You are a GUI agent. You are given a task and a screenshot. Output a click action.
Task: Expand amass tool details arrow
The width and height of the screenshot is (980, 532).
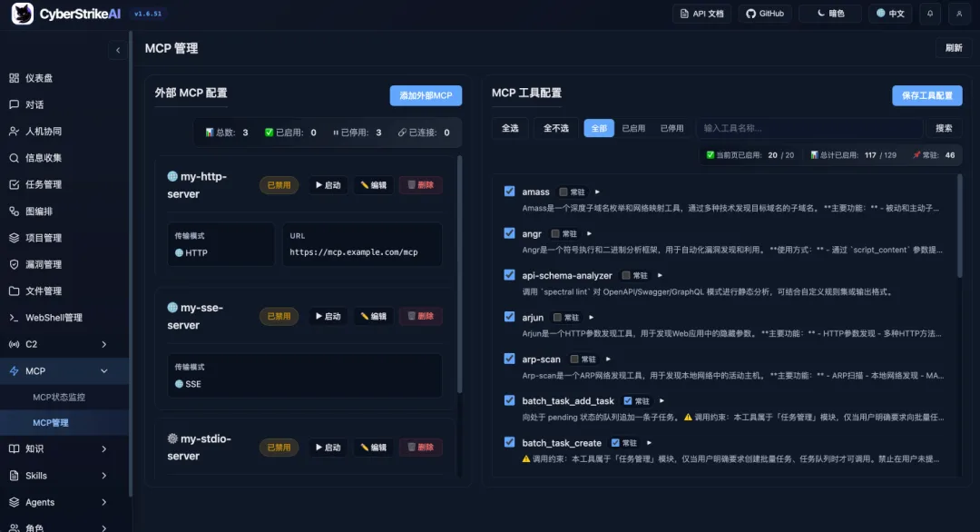tap(597, 192)
